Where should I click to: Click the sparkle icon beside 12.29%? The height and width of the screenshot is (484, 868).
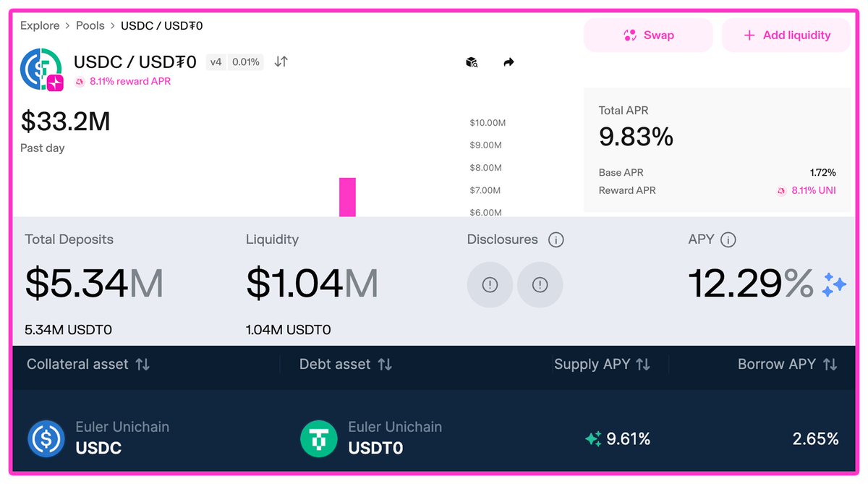pyautogui.click(x=834, y=284)
